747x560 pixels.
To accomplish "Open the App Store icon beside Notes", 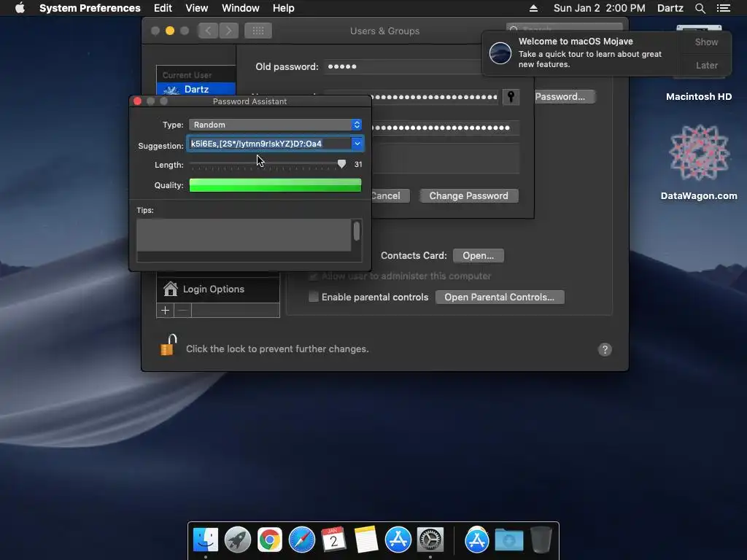I will tap(398, 540).
